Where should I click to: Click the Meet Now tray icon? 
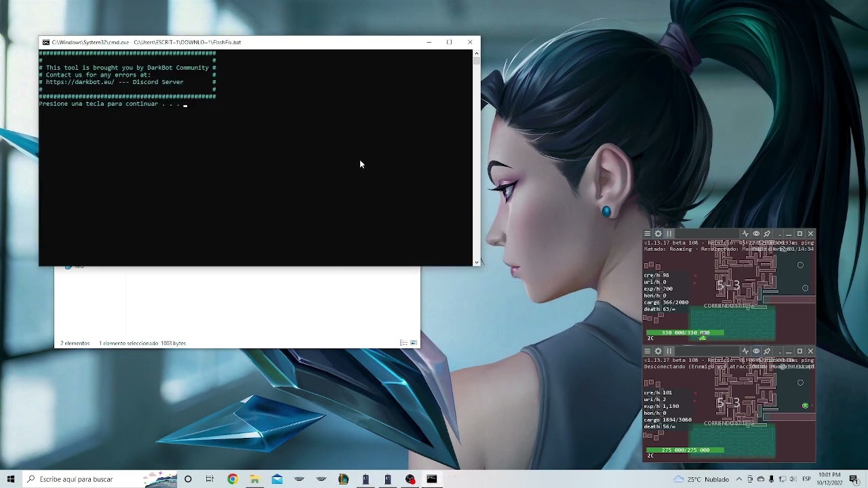click(x=750, y=479)
